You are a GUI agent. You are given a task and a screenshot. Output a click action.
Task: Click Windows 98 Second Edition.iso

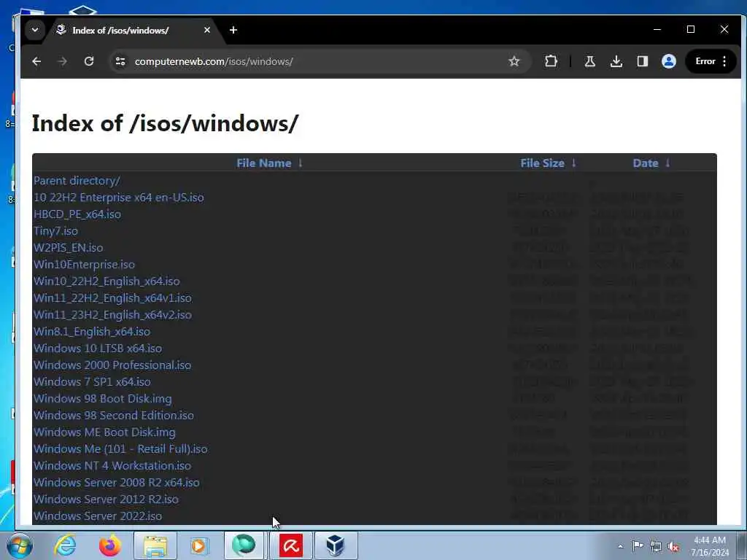coord(114,415)
